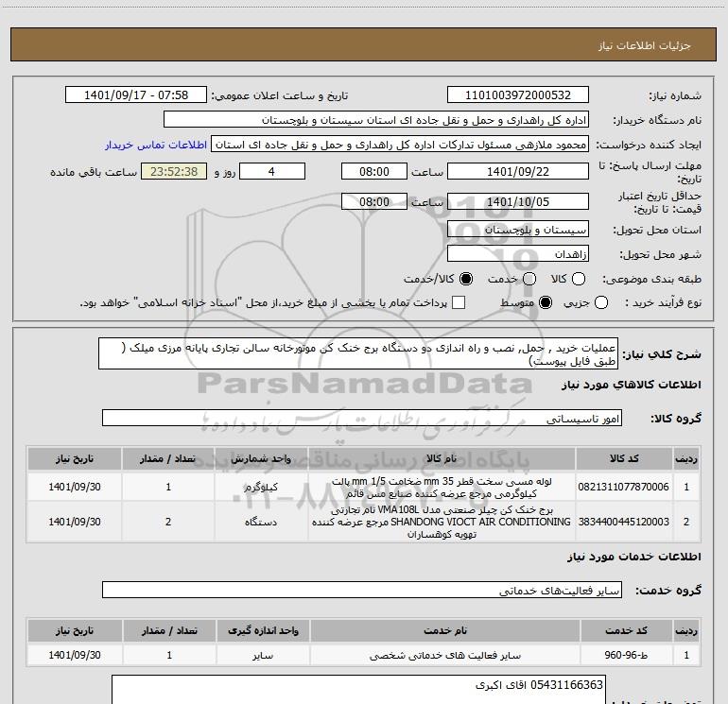The image size is (728, 704).
Task: Click the goods table تاریخ نیاز header
Action: point(75,458)
